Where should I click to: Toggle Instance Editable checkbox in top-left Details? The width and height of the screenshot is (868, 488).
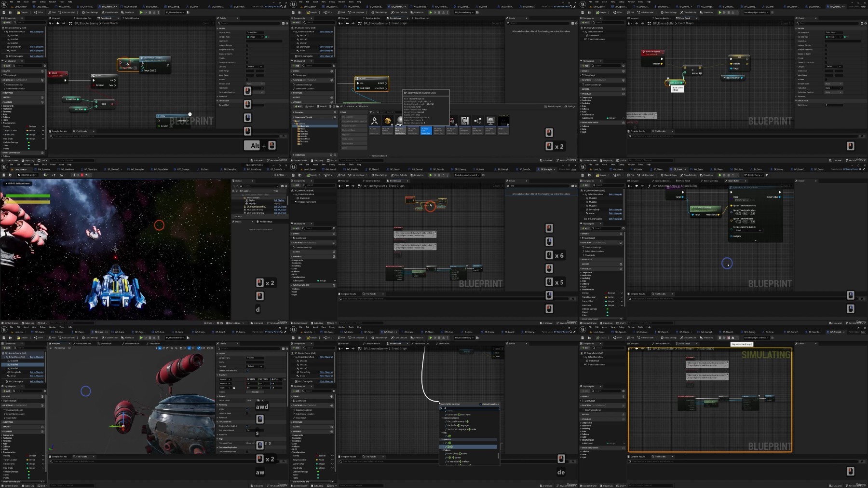coord(247,45)
